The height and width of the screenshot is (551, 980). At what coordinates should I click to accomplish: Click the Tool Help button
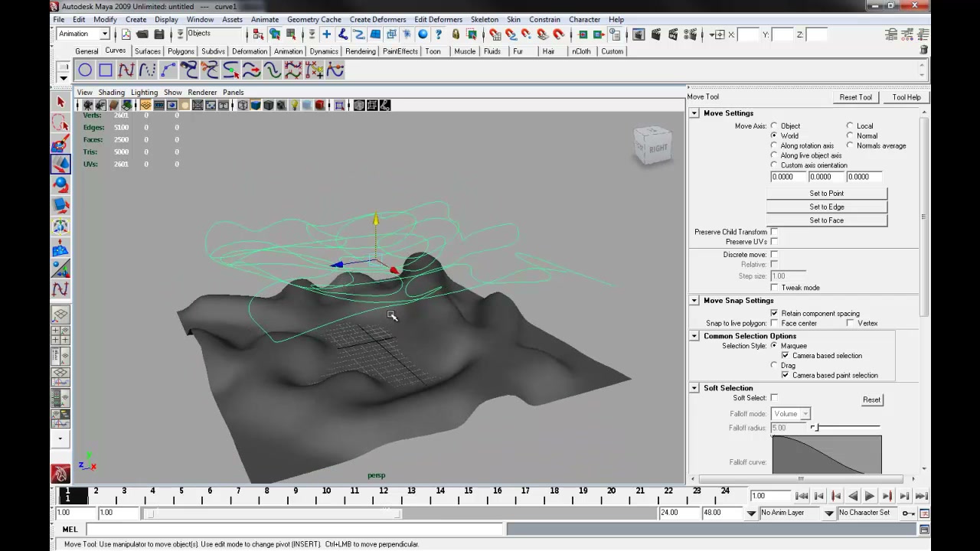(x=906, y=97)
